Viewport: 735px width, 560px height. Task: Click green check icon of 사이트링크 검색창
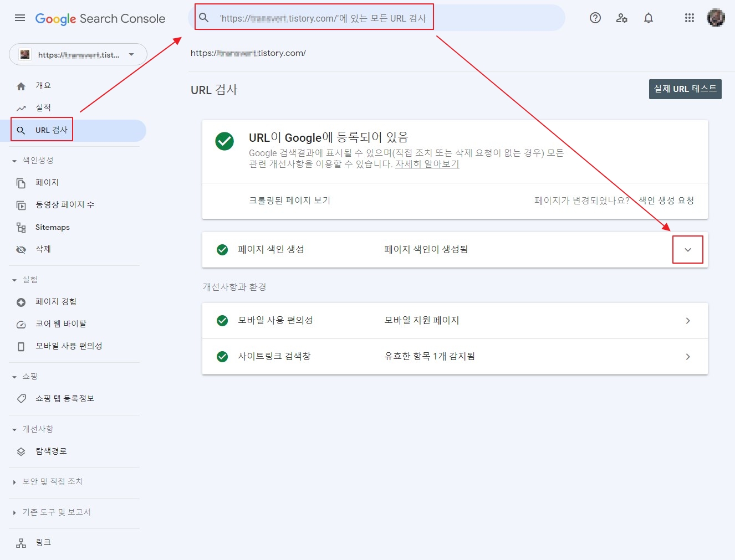222,357
